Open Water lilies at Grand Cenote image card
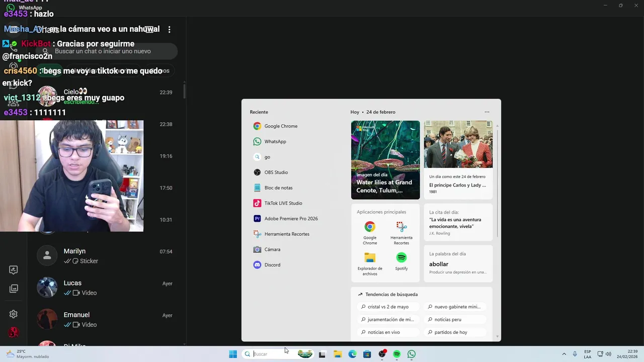The width and height of the screenshot is (644, 362). tap(385, 160)
